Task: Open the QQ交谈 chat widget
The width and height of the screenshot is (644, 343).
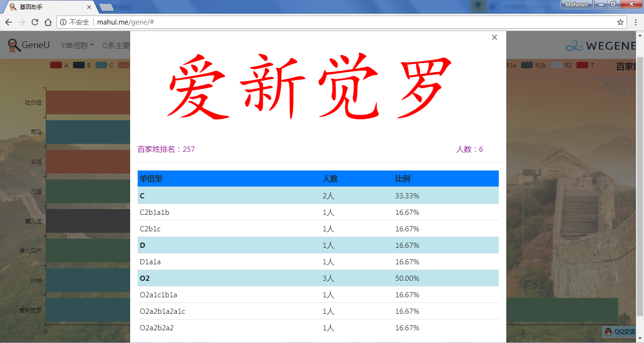Action: (x=620, y=332)
